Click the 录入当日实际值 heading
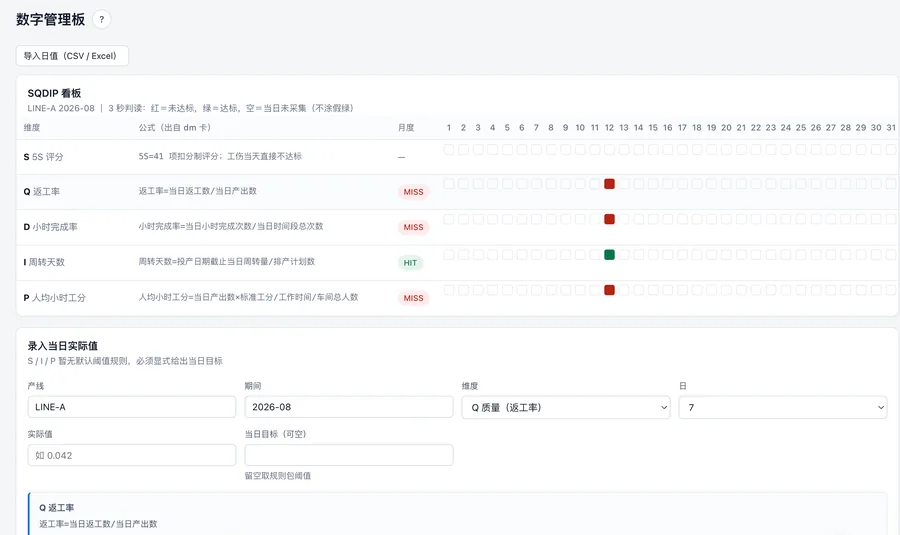 [63, 346]
